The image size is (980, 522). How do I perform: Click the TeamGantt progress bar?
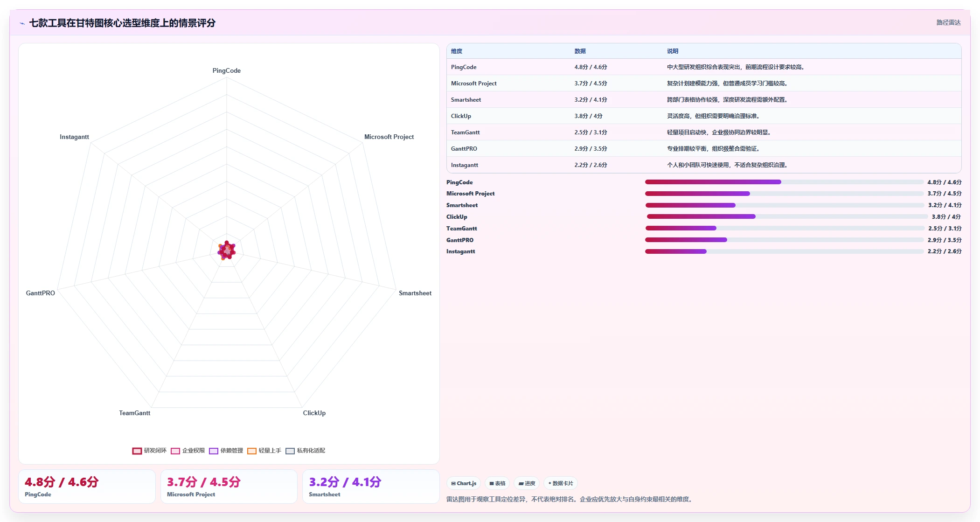click(785, 228)
